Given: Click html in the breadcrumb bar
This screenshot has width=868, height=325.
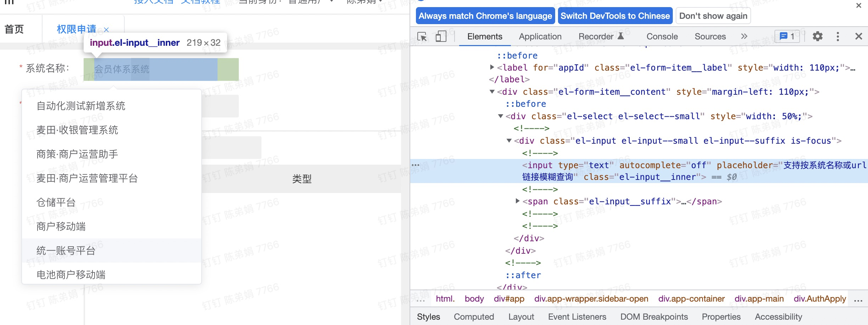Looking at the screenshot, I should coord(445,299).
